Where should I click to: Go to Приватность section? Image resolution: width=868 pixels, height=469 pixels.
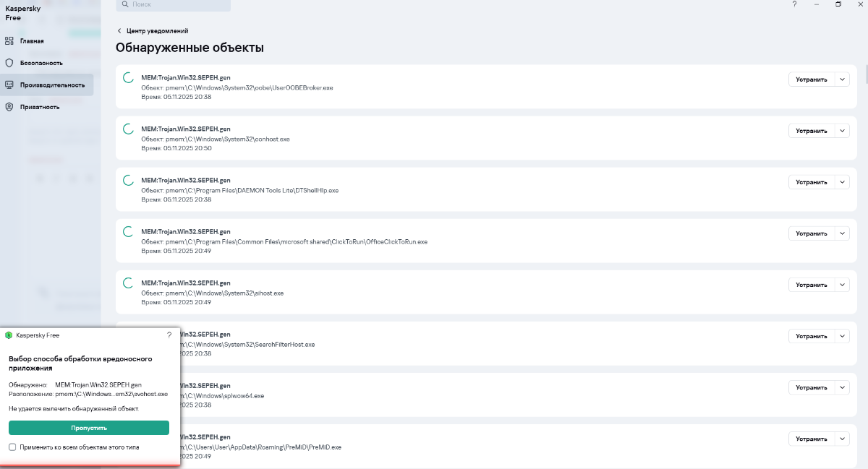[40, 107]
